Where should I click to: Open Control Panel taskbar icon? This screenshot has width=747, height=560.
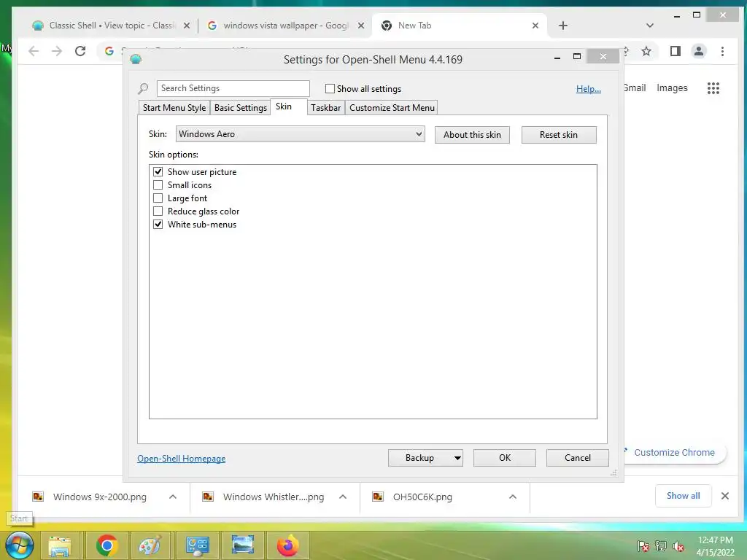(197, 545)
